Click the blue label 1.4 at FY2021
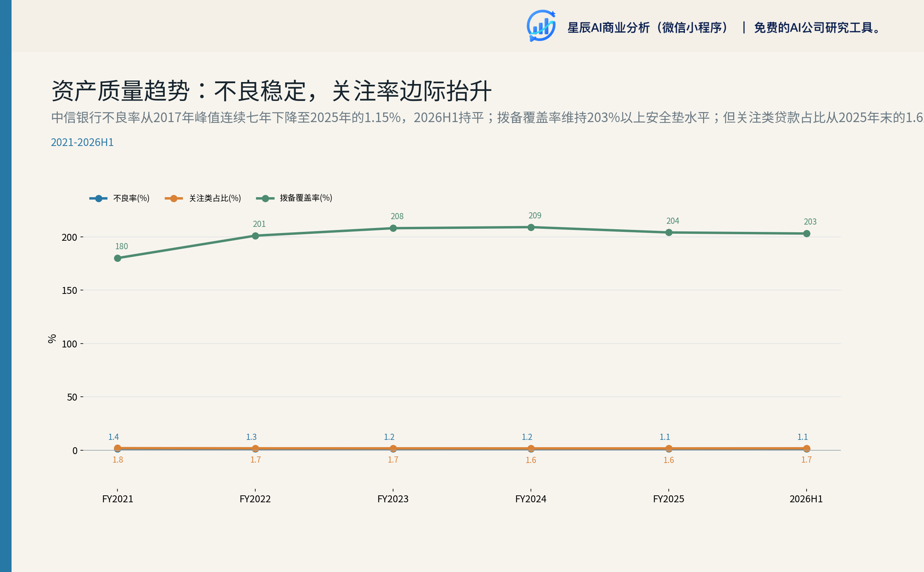This screenshot has width=924, height=572. 114,437
